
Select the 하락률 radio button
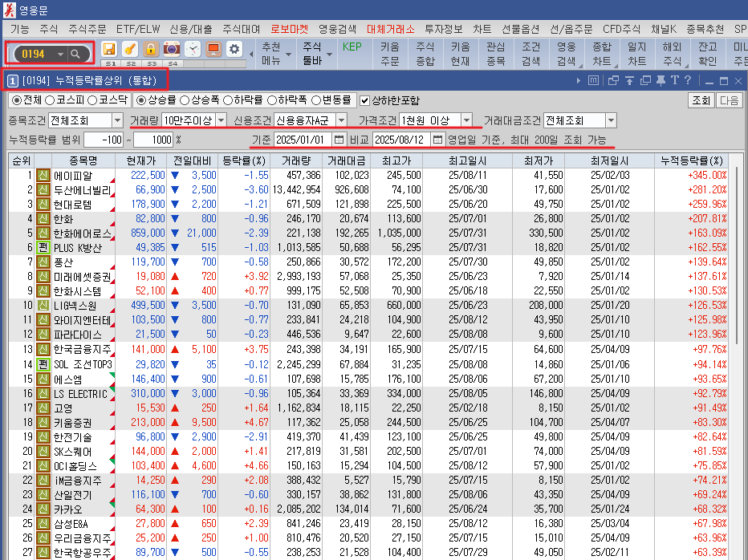click(x=228, y=100)
